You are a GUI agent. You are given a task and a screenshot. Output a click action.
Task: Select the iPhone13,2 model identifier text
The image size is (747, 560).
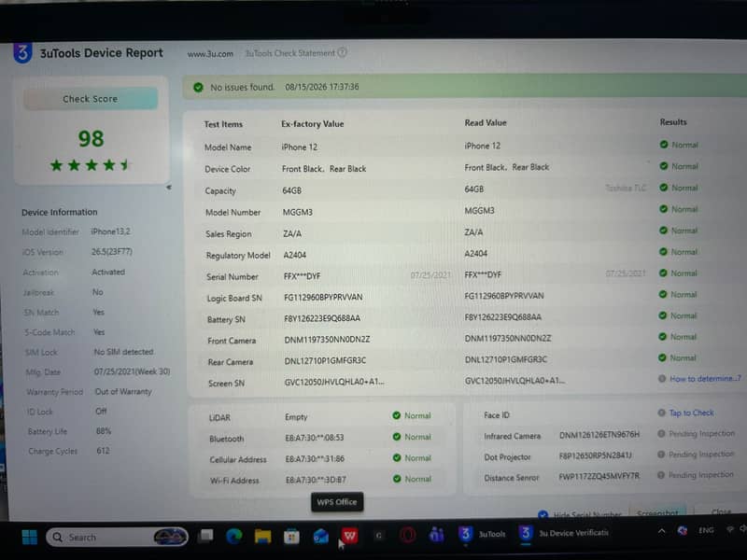click(110, 231)
